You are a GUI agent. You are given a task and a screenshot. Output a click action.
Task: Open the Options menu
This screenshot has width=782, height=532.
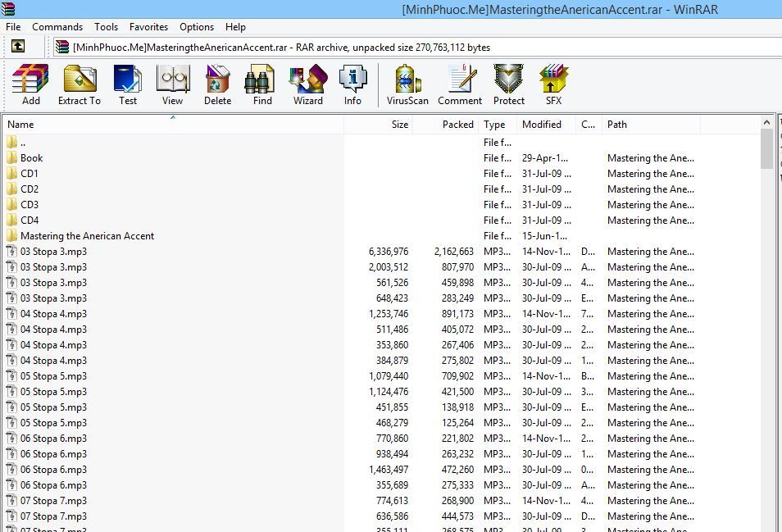click(197, 27)
